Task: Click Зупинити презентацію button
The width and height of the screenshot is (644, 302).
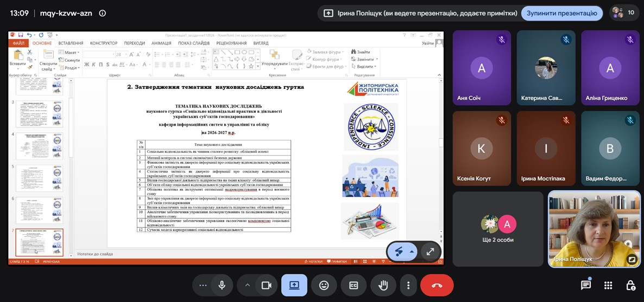Action: click(x=562, y=13)
